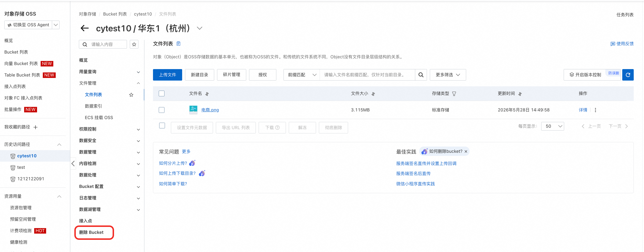Screen dimensions: 644x252
Task: Open history path bucket 1212122091
Action: (31, 179)
